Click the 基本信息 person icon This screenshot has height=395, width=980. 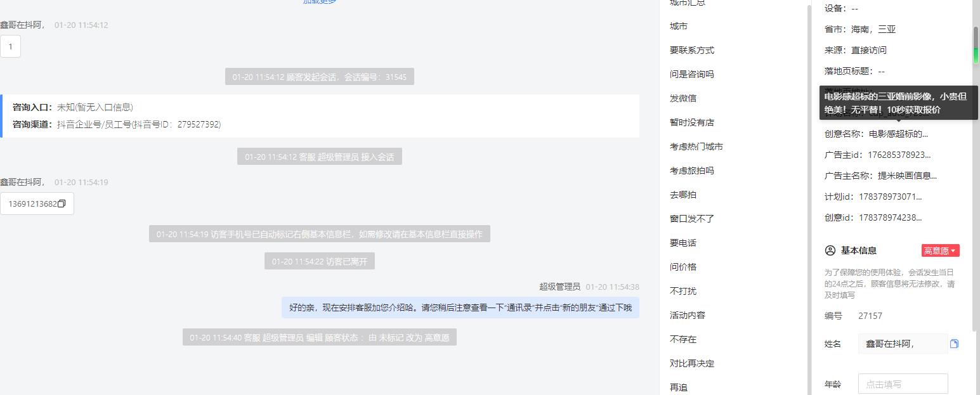click(830, 250)
